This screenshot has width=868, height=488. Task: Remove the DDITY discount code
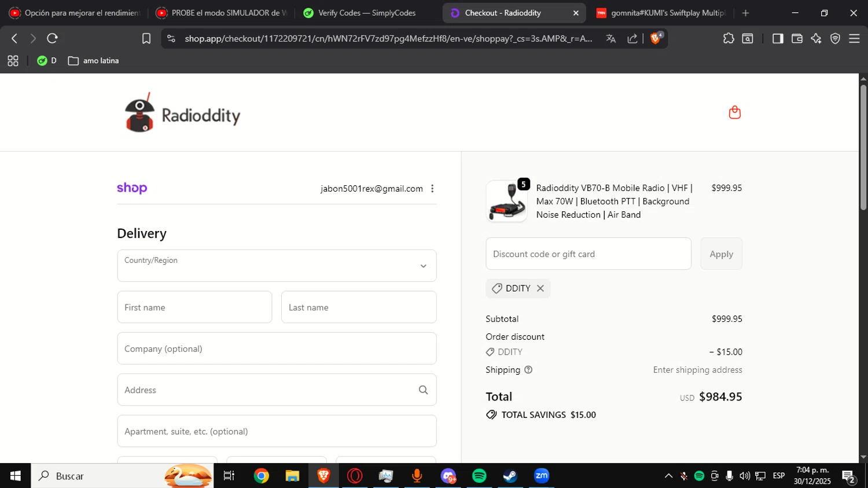pyautogui.click(x=540, y=288)
